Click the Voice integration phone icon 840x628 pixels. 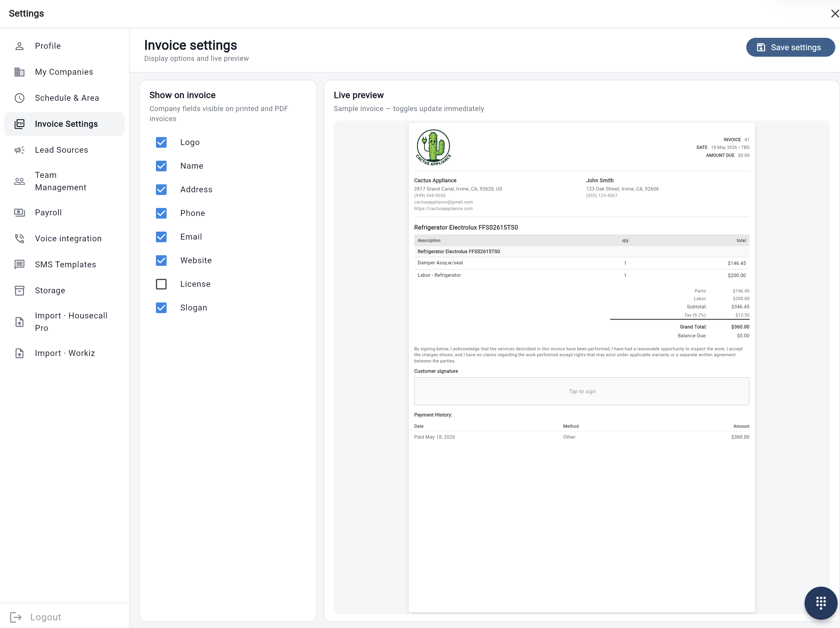point(19,238)
